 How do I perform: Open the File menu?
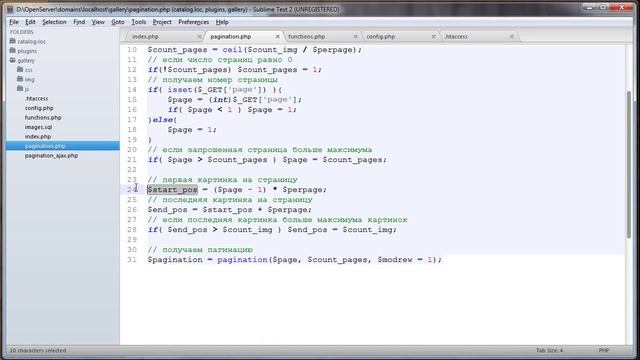pos(14,22)
